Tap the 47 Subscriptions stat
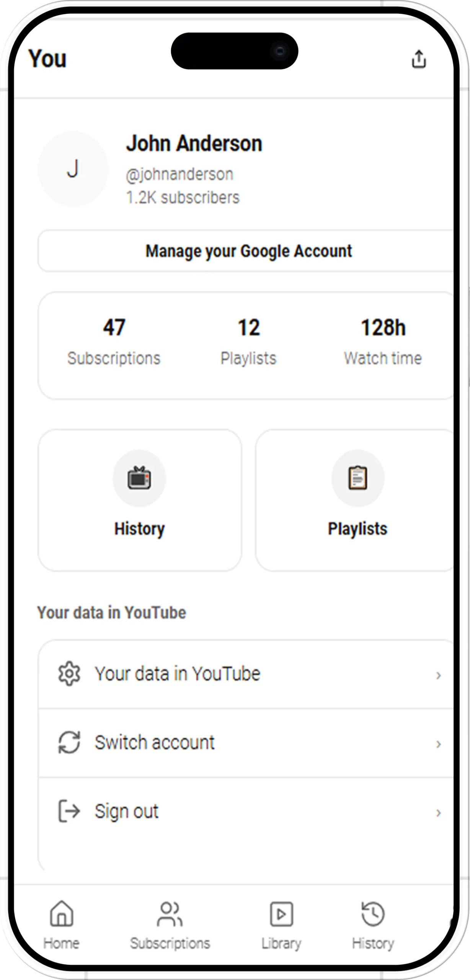Viewport: 470px width, 980px height. pyautogui.click(x=114, y=341)
